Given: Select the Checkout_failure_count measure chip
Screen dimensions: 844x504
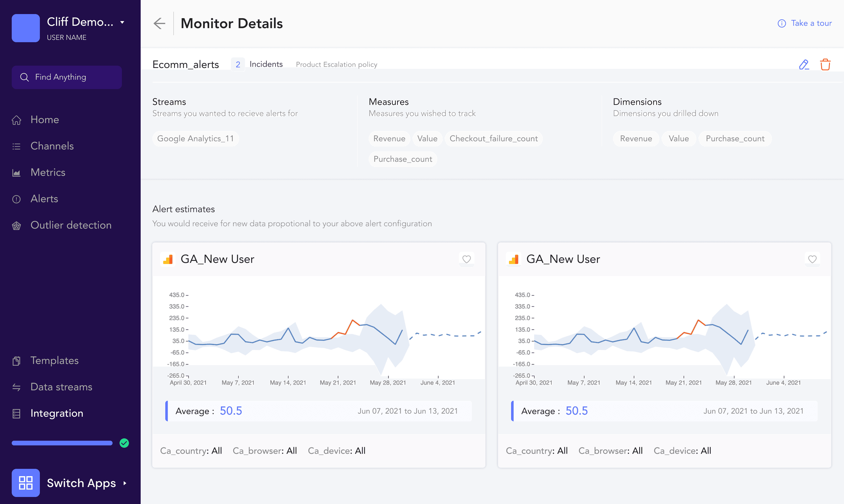Looking at the screenshot, I should click(x=493, y=139).
